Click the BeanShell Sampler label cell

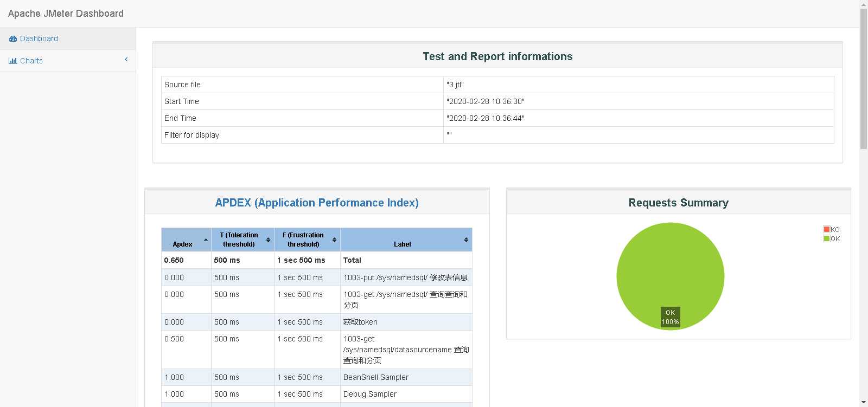click(x=406, y=377)
